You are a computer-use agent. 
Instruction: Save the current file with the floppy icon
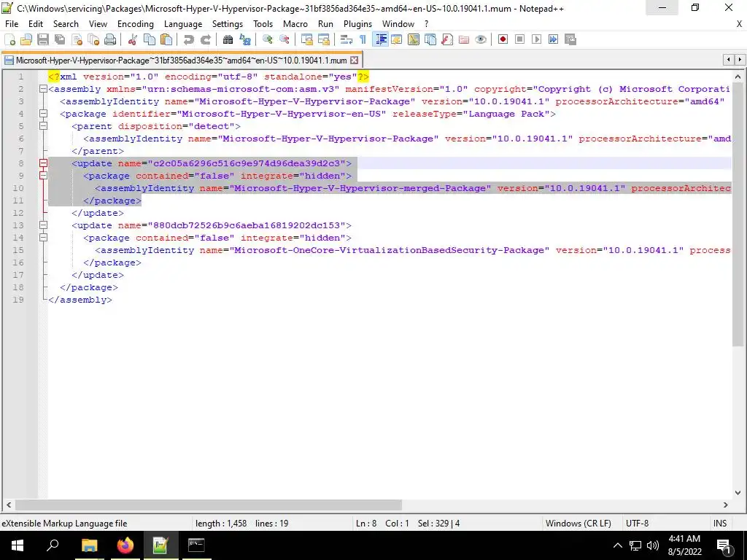(43, 39)
